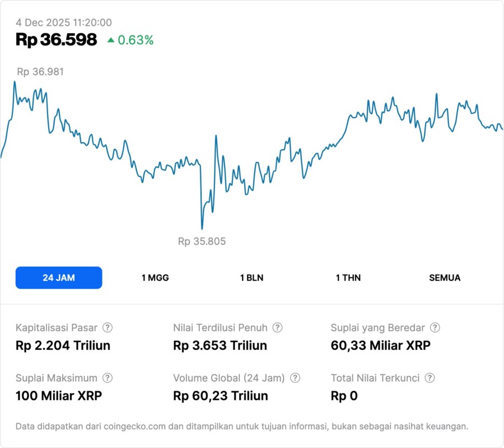Image resolution: width=504 pixels, height=448 pixels.
Task: Click the 0.63% price change percentage
Action: coord(136,40)
